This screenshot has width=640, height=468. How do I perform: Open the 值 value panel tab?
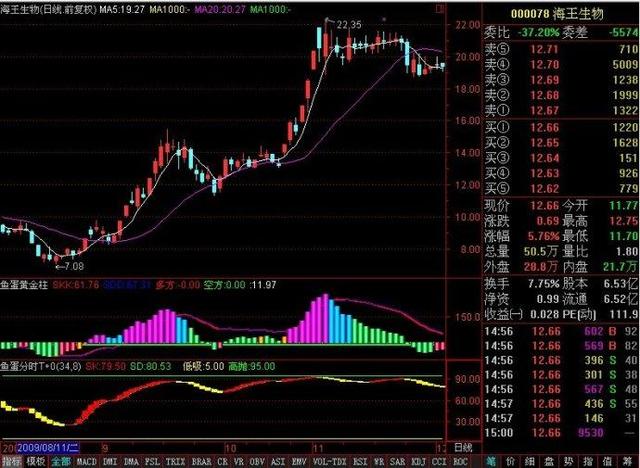(x=607, y=461)
